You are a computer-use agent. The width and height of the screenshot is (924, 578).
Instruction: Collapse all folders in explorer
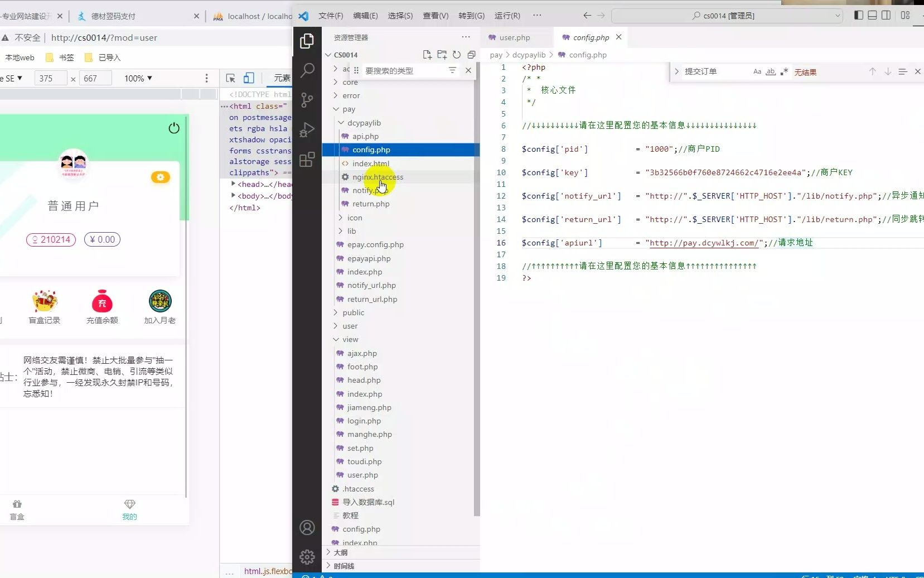click(471, 55)
